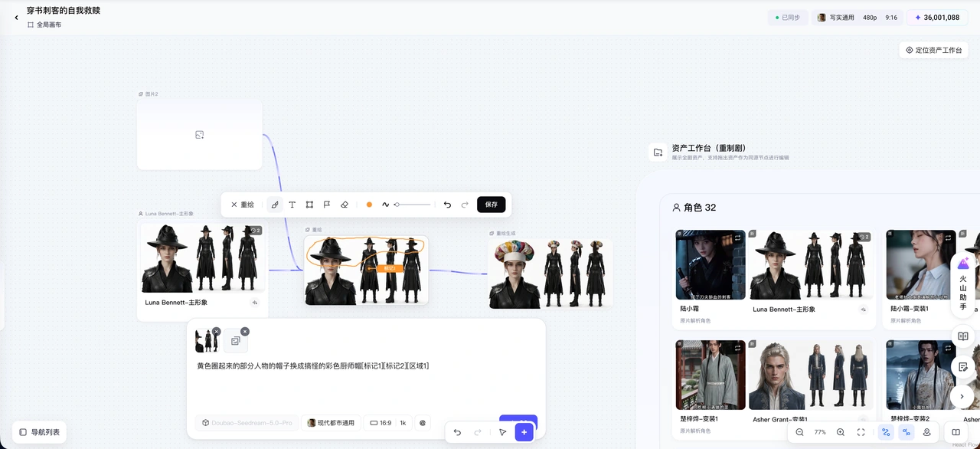Click swap icon on 楚梓烨-变装1 thumbnail
This screenshot has height=449, width=980.
point(738,348)
